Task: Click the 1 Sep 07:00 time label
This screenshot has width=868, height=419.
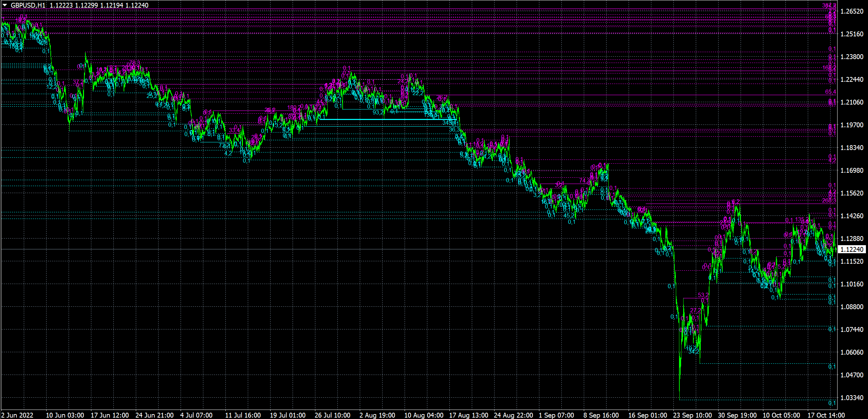Action: (x=556, y=415)
